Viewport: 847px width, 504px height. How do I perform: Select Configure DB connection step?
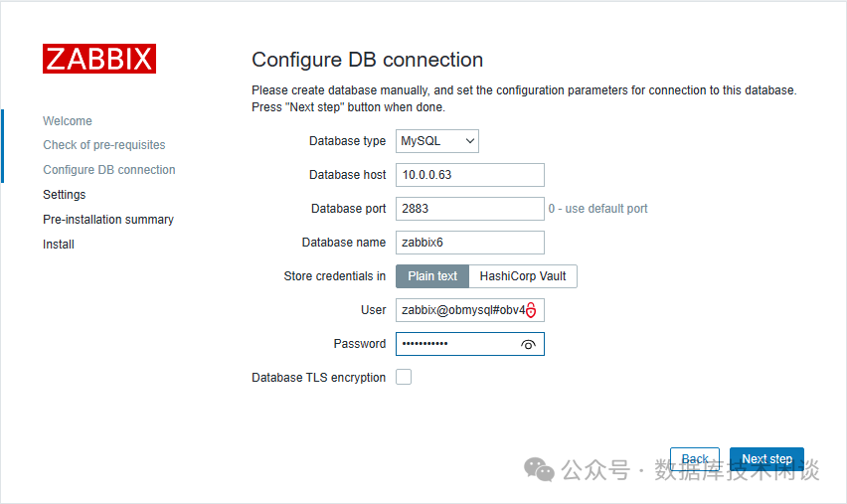109,170
